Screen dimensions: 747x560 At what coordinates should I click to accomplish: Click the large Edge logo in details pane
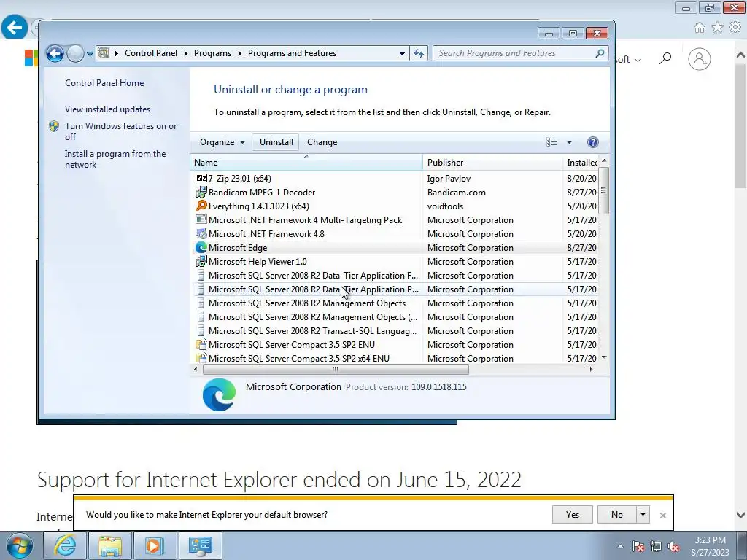pos(219,394)
